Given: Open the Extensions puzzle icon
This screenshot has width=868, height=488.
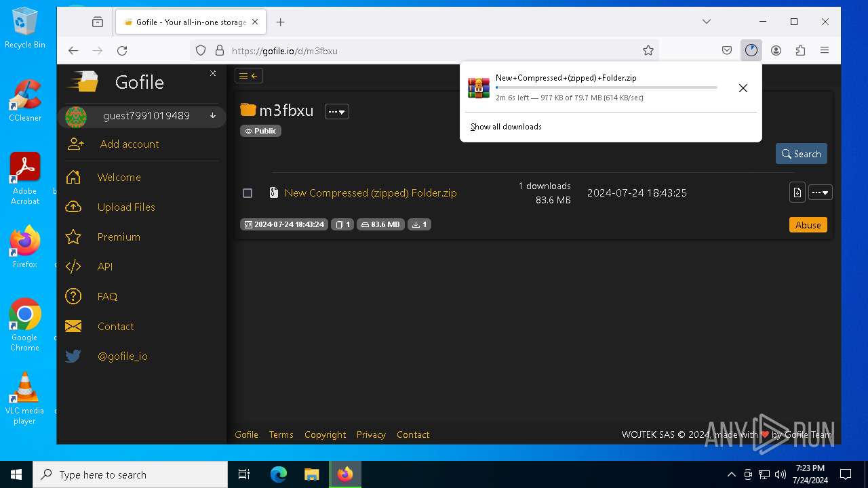Looking at the screenshot, I should pos(800,50).
